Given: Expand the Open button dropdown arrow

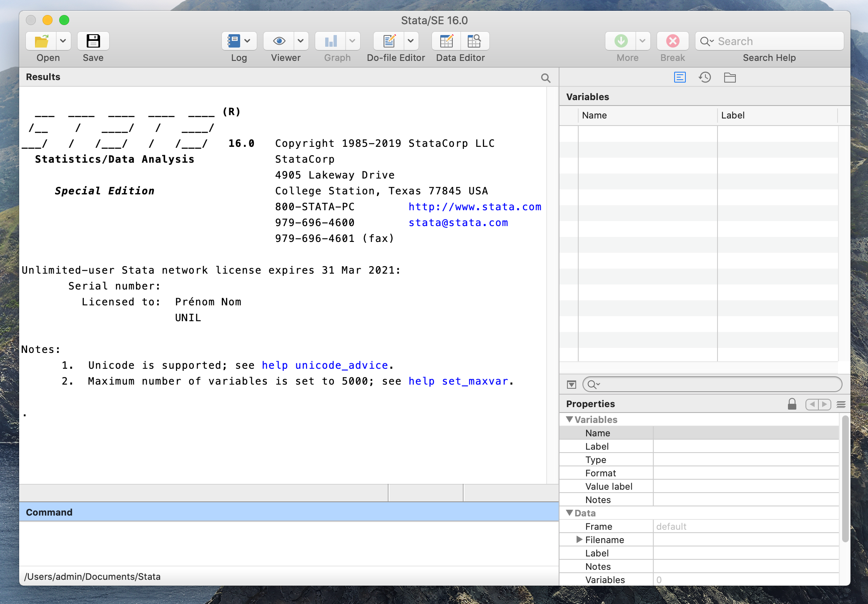Looking at the screenshot, I should coord(63,41).
